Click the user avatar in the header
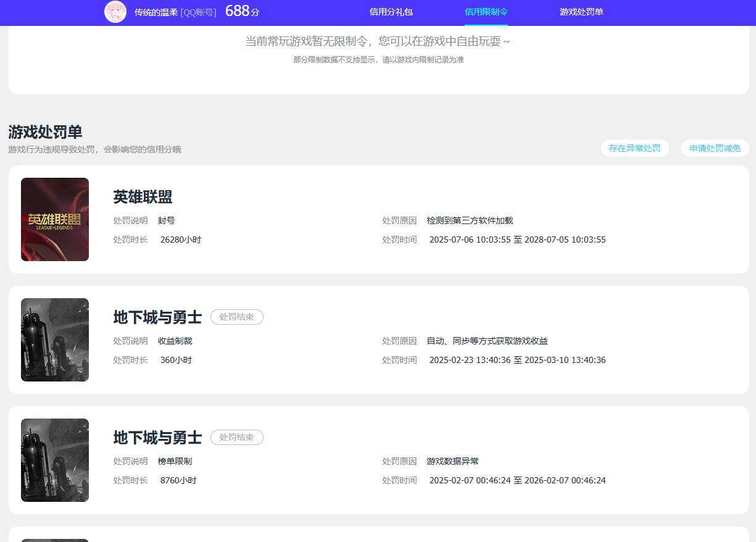This screenshot has height=542, width=756. (x=115, y=12)
